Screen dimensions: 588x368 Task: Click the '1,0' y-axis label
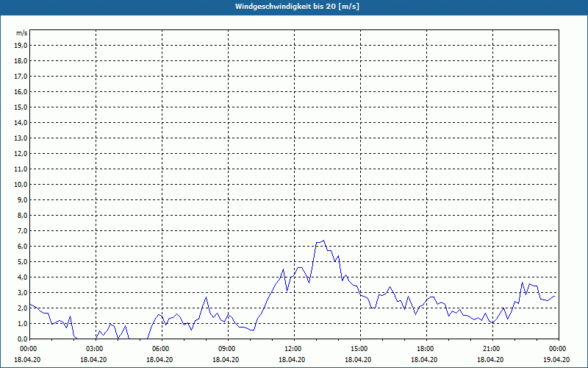pos(22,323)
